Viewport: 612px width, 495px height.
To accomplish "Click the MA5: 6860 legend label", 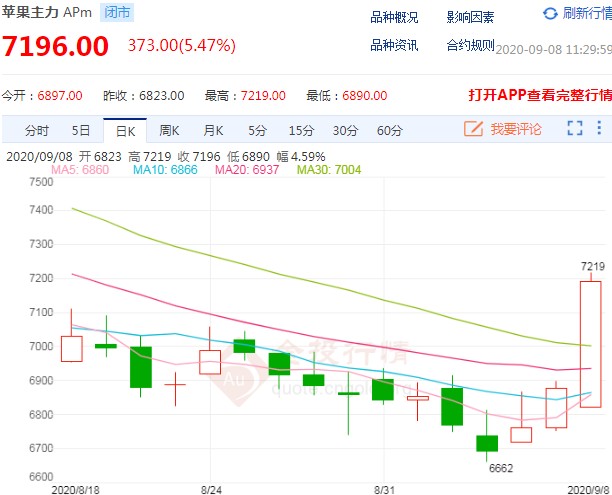I will coord(80,170).
